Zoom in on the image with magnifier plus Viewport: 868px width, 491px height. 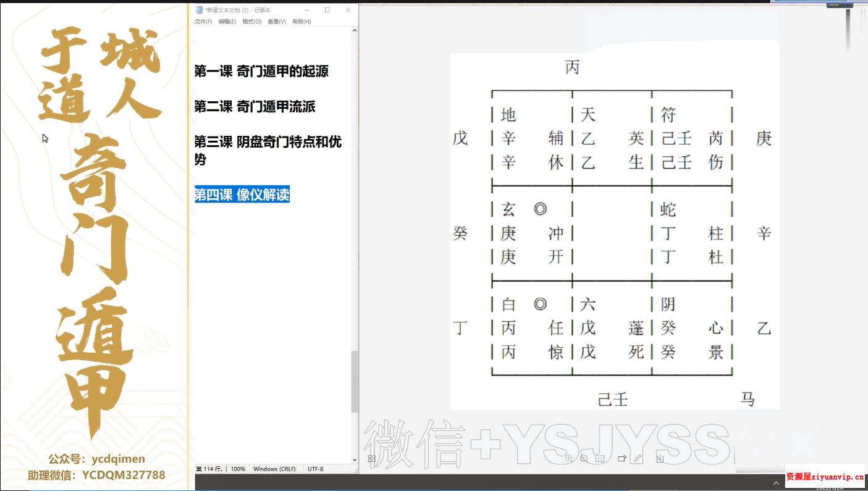[x=568, y=459]
